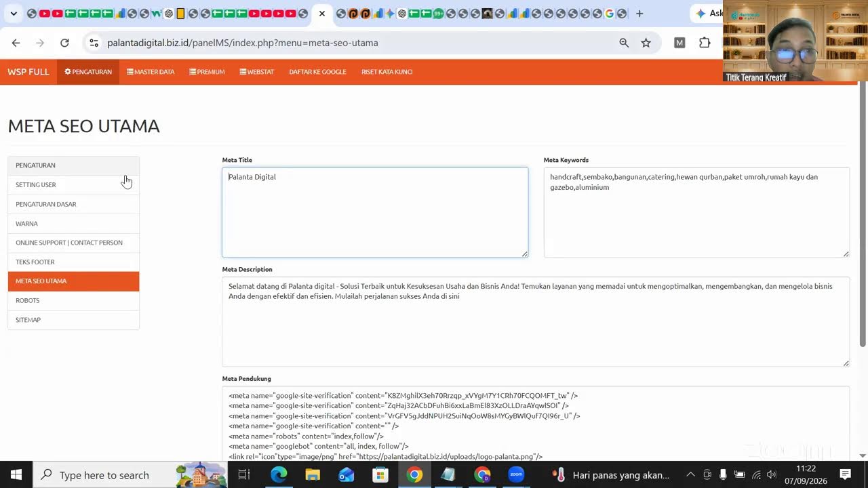This screenshot has height=488, width=868.
Task: Bookmark this page with the star icon
Action: (646, 43)
